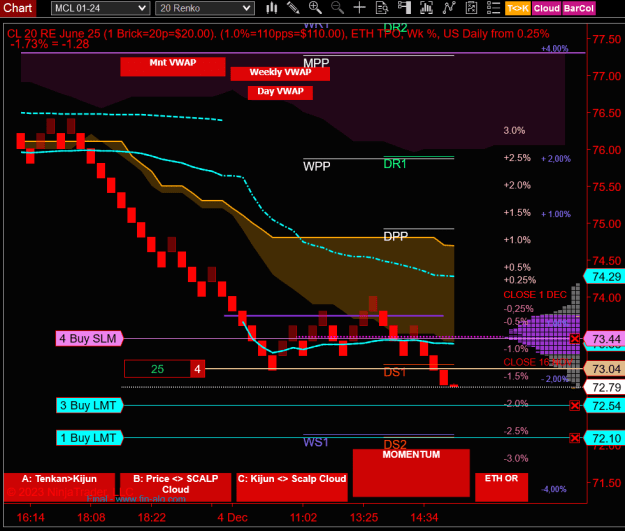Image resolution: width=625 pixels, height=531 pixels.
Task: Toggle the T<>K orange button
Action: click(x=518, y=8)
